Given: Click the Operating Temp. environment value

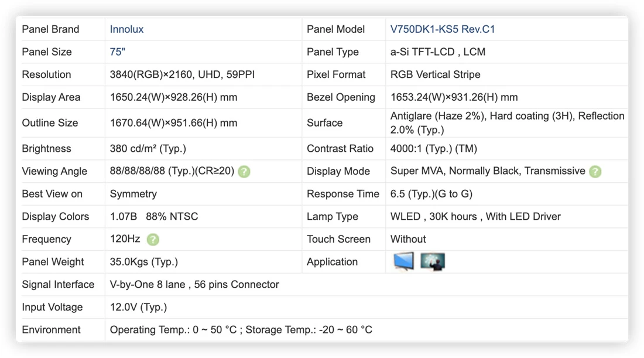Looking at the screenshot, I should tap(241, 330).
